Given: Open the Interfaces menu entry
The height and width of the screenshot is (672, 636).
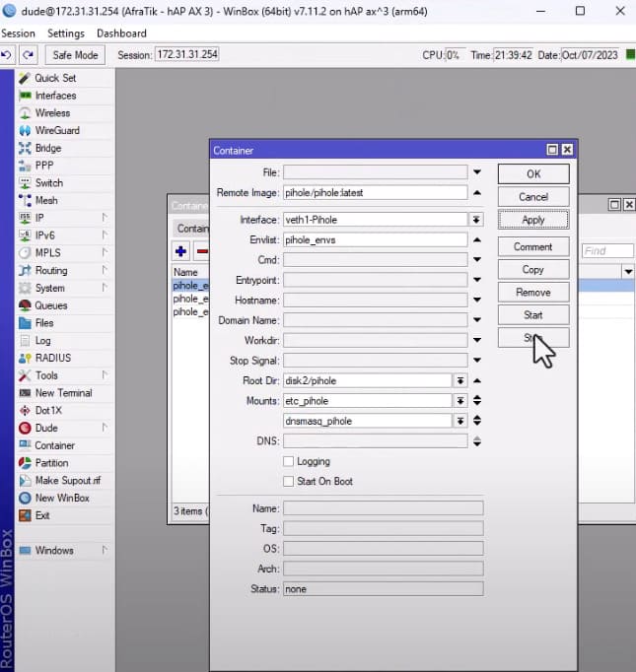Looking at the screenshot, I should pyautogui.click(x=55, y=96).
